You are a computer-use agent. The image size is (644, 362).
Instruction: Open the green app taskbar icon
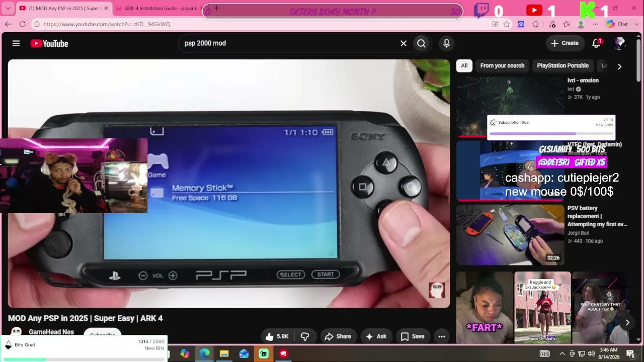[x=264, y=353]
